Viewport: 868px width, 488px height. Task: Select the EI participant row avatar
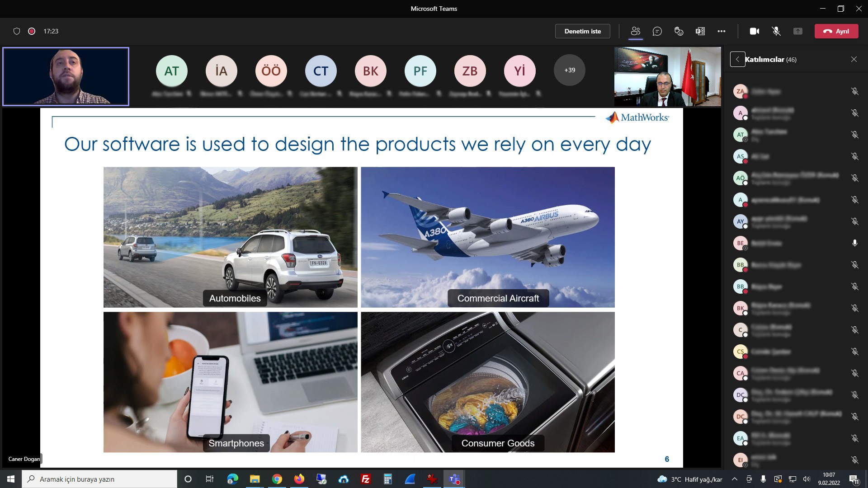[x=740, y=460]
